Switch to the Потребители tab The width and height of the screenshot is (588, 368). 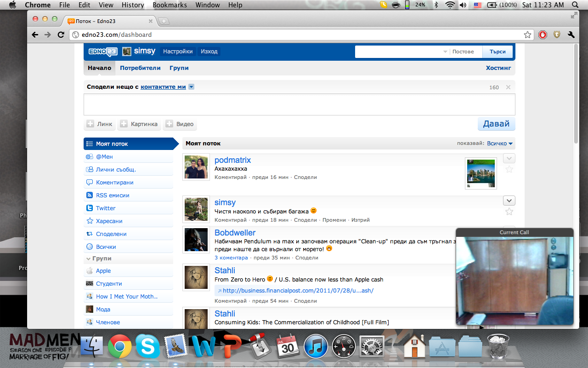pos(140,68)
